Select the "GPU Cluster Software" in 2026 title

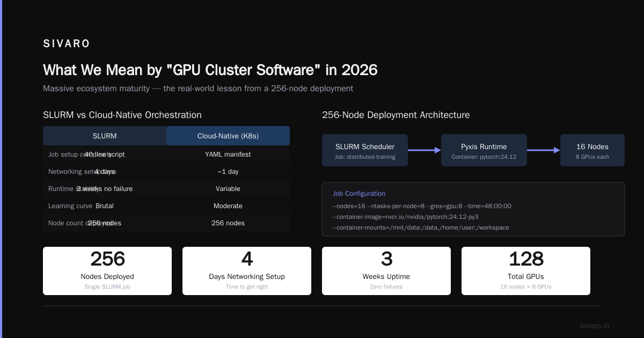[x=210, y=70]
